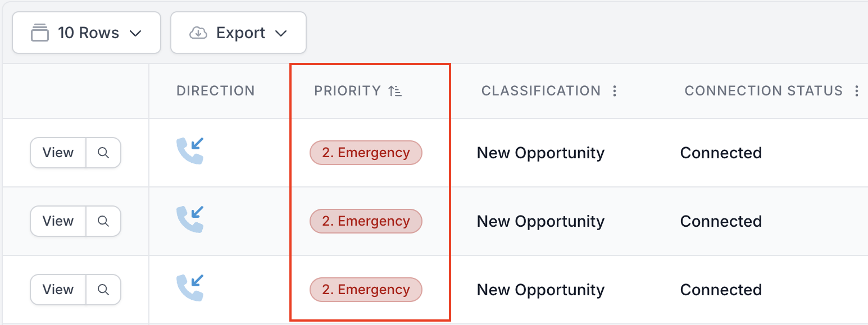Click New Opportunity in the third row
868x325 pixels.
coord(541,290)
